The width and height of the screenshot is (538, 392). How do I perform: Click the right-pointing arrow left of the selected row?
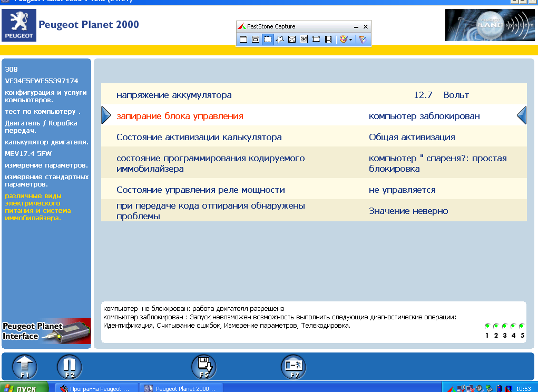pyautogui.click(x=106, y=115)
